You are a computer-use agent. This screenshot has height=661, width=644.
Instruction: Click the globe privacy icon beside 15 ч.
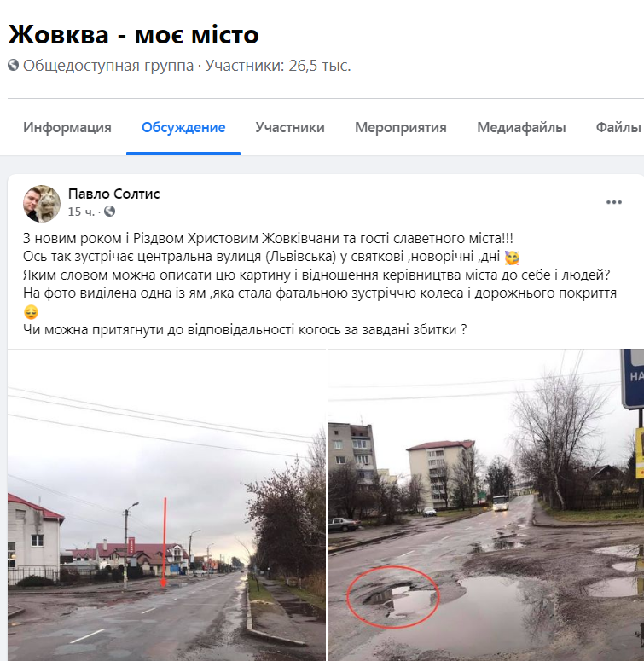109,212
